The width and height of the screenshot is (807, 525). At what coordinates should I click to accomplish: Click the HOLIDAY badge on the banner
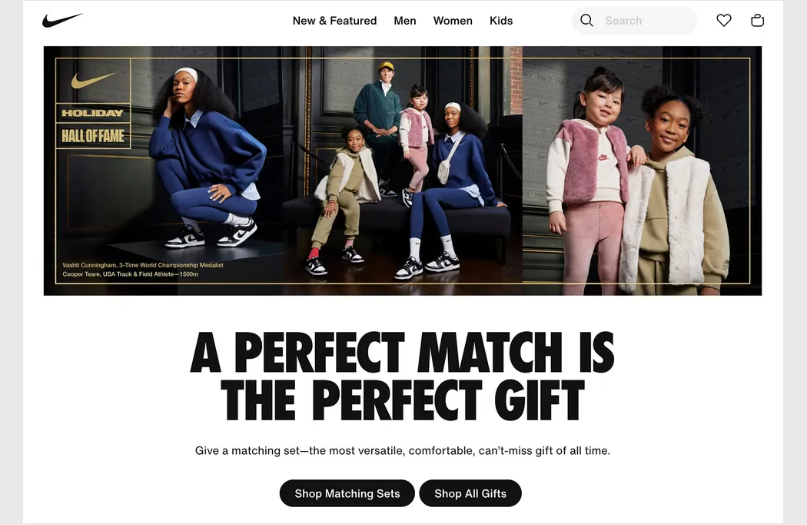[93, 113]
